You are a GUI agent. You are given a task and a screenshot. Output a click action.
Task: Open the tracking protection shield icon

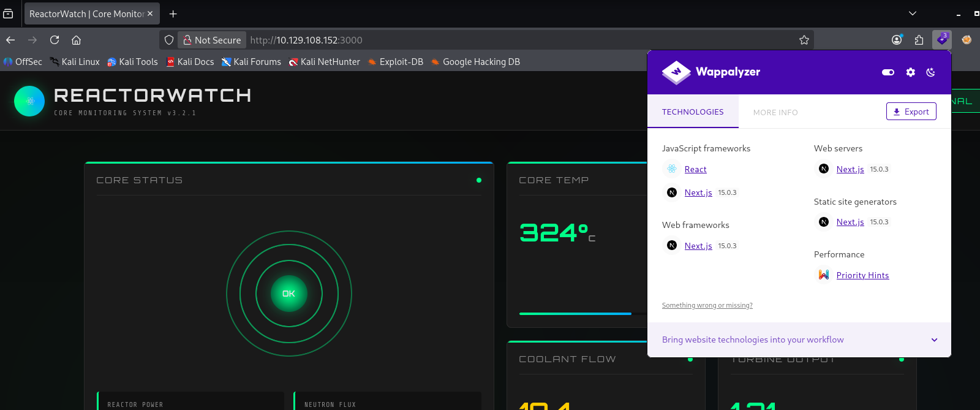click(169, 40)
